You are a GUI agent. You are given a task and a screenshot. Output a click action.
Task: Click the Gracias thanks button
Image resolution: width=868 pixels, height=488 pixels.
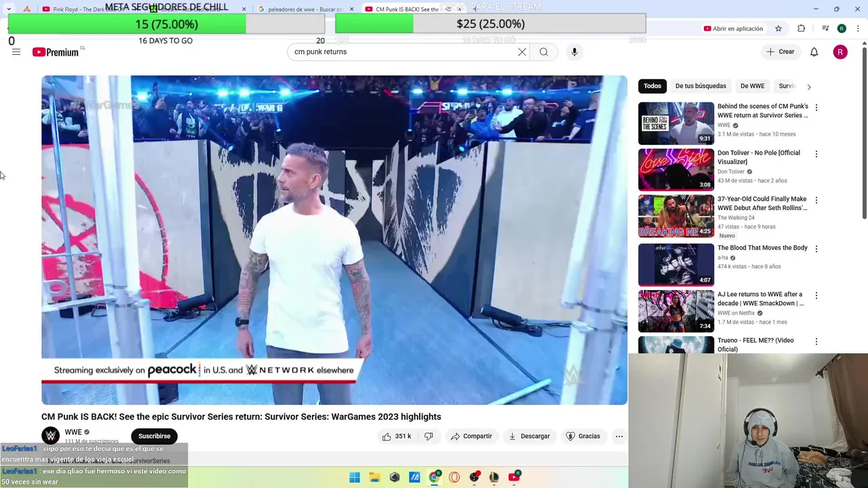(x=583, y=436)
